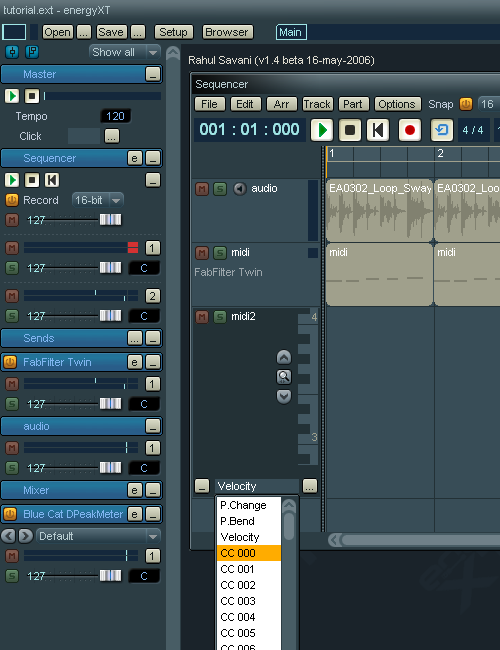The height and width of the screenshot is (650, 500).
Task: Open FabFilter Twin editor 'e' button
Action: click(134, 362)
